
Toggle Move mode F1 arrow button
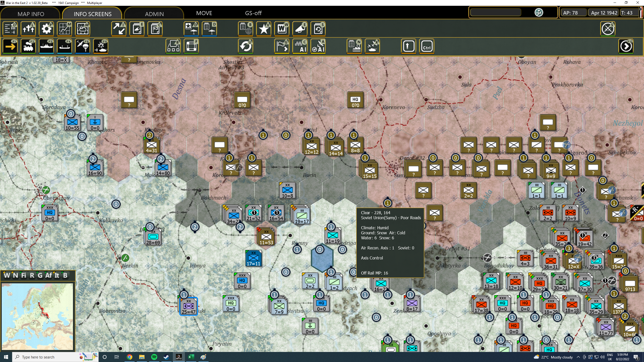click(x=10, y=47)
